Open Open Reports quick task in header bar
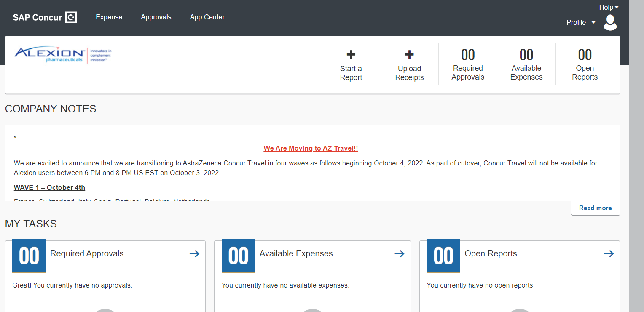Screen dimensions: 644x312 (x=585, y=64)
